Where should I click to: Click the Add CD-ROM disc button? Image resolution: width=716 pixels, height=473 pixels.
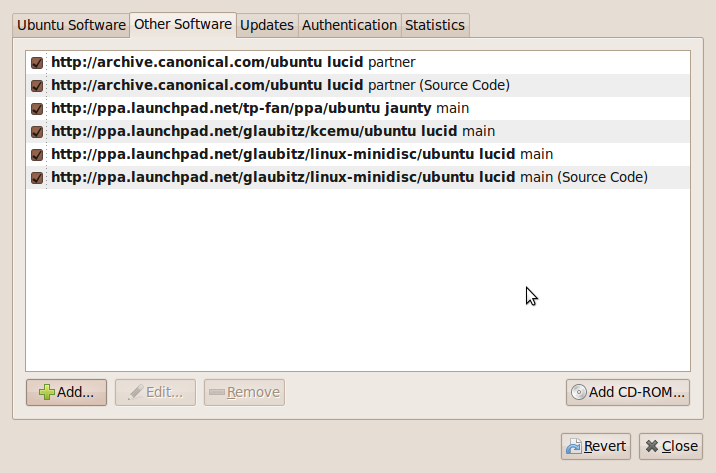(x=628, y=392)
